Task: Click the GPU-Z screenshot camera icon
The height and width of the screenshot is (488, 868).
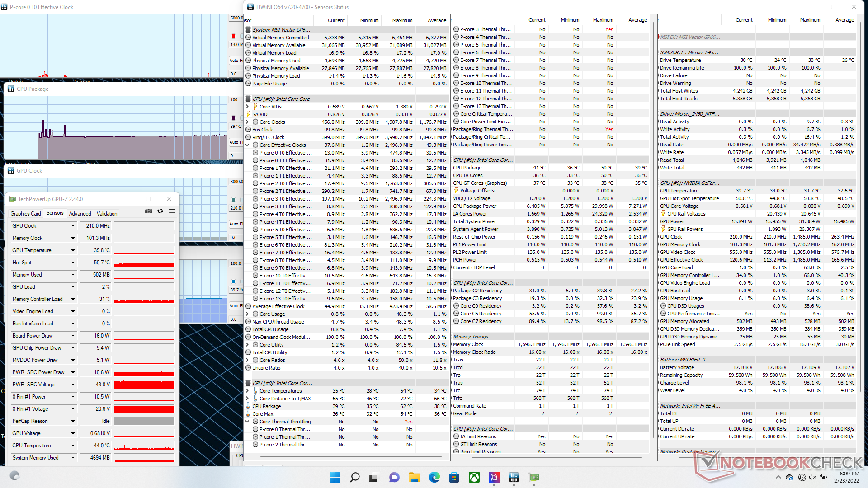Action: [148, 211]
